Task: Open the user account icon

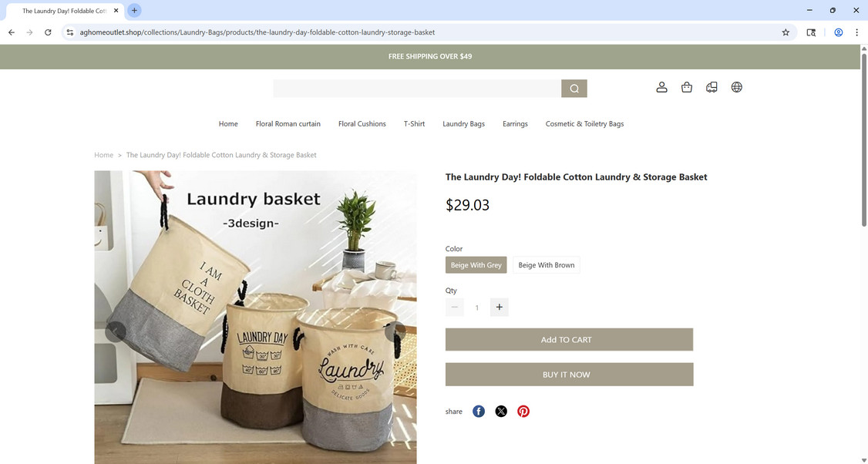Action: coord(661,87)
